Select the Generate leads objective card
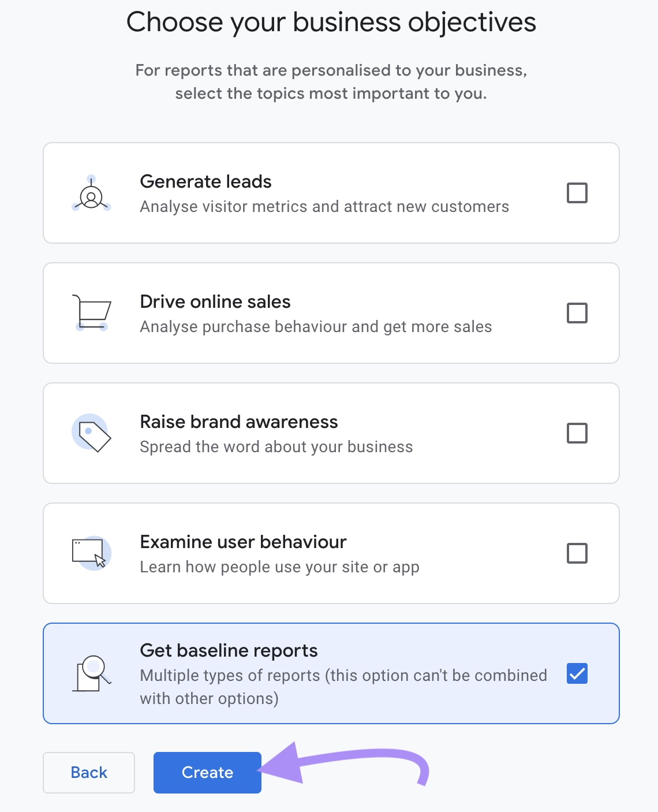The height and width of the screenshot is (812, 658). click(x=330, y=193)
